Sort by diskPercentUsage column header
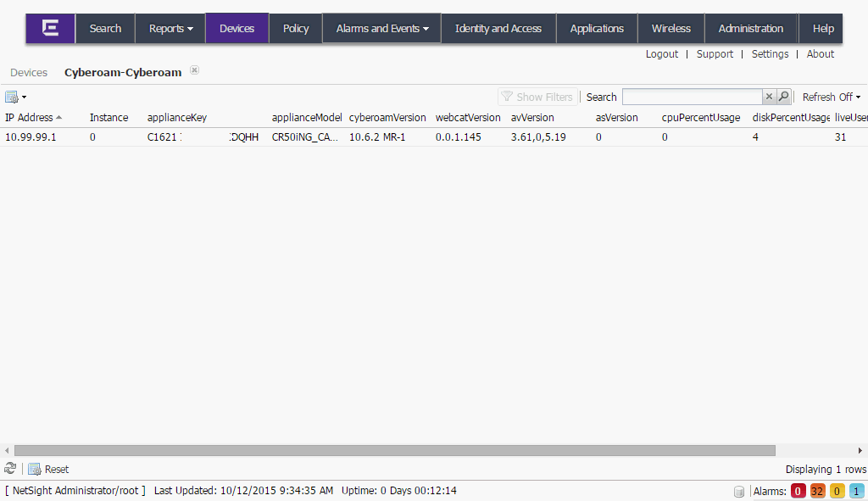This screenshot has height=501, width=868. pos(791,117)
